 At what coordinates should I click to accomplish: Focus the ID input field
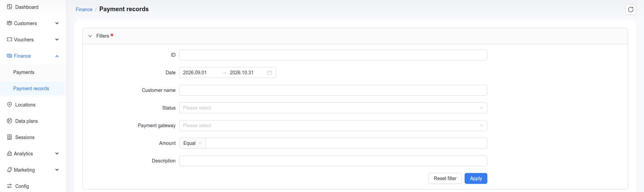333,55
